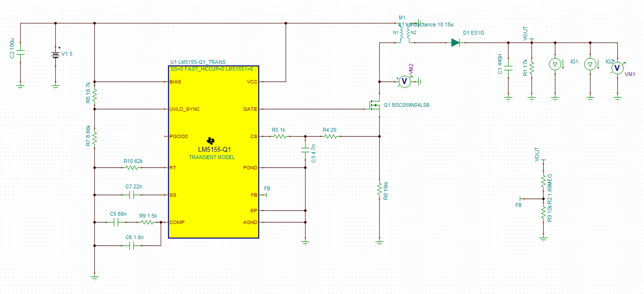Select the R9 1.5k resistor symbol
644x294 pixels.
tap(147, 222)
